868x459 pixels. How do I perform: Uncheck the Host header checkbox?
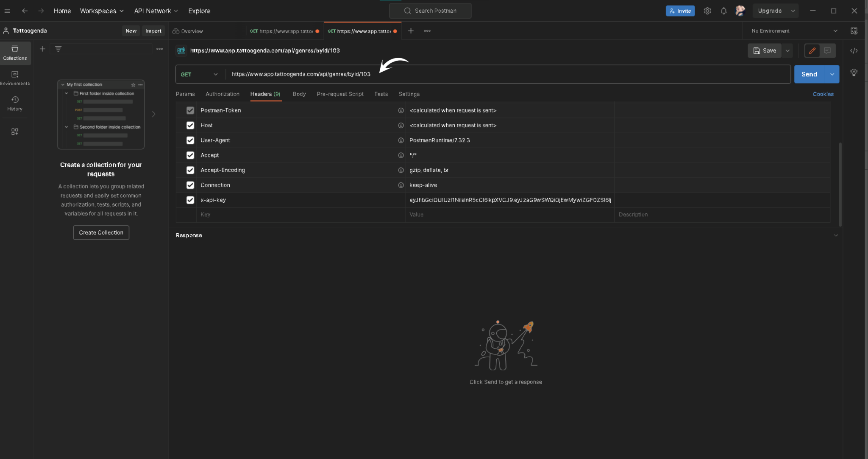click(190, 126)
